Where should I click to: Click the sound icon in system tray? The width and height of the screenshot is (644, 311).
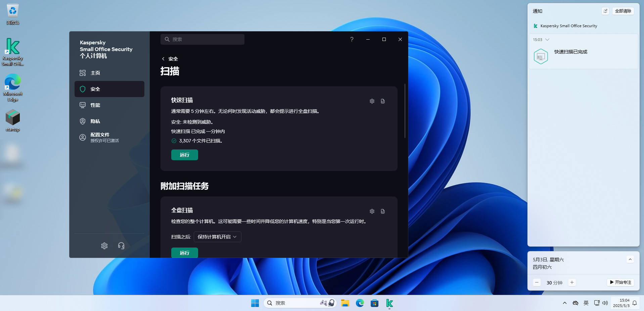(605, 303)
